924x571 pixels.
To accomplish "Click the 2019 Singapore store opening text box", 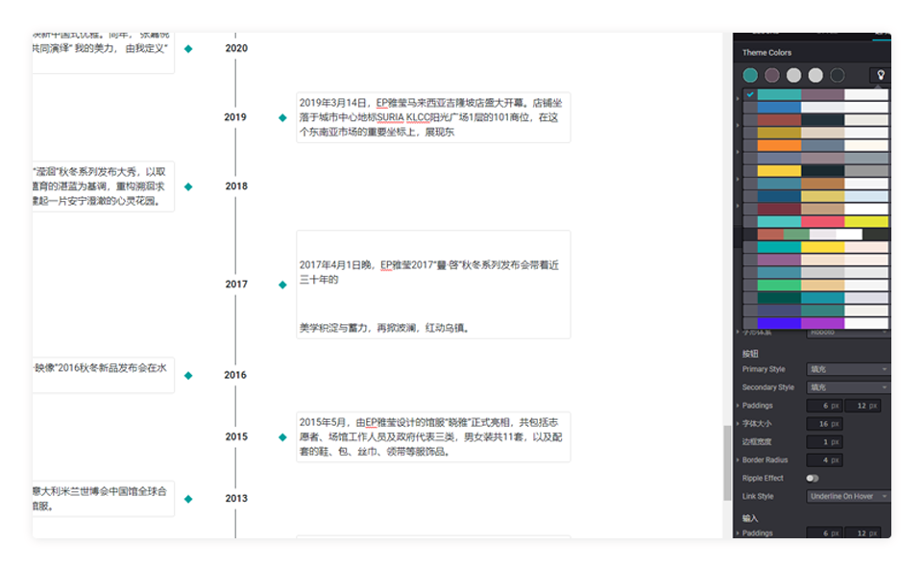I will click(x=432, y=117).
